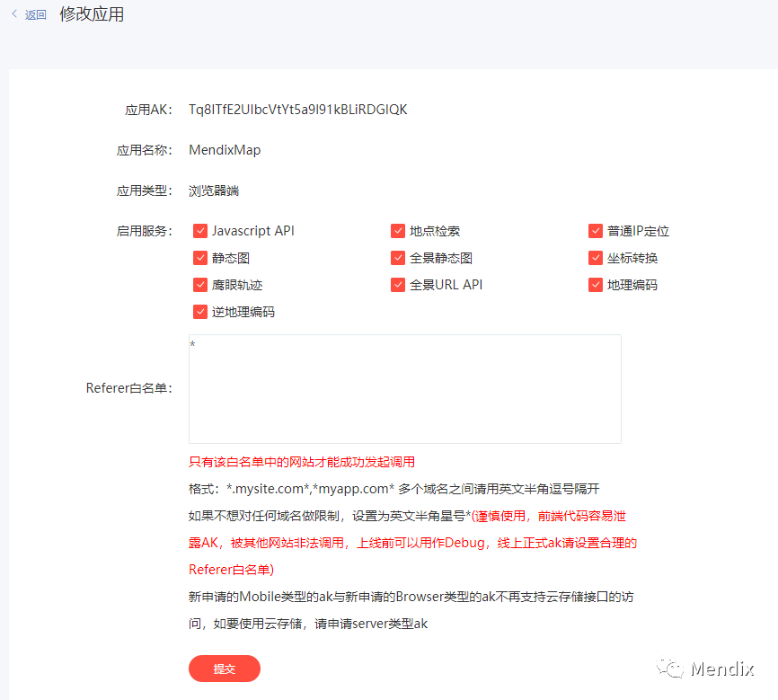778x700 pixels.
Task: Click 浏览器端 application type value
Action: click(214, 191)
